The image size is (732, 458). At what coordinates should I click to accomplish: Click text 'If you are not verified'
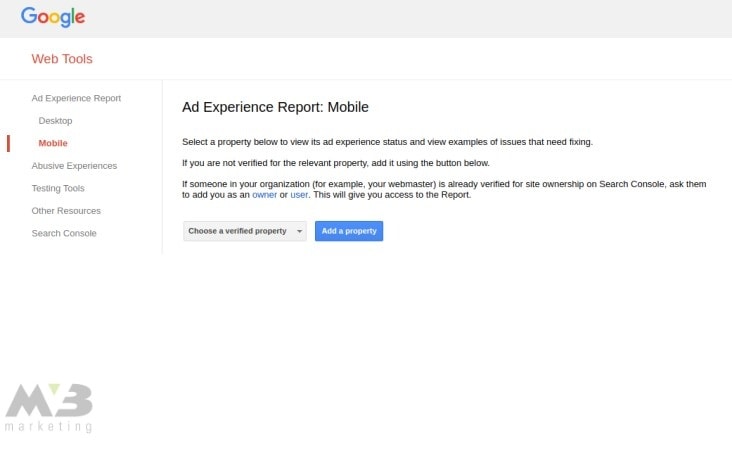[225, 163]
